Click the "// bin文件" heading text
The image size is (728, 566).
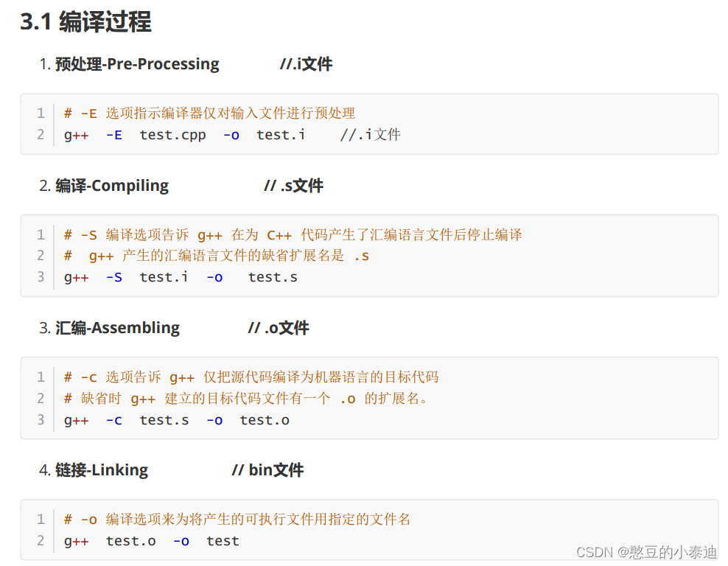click(x=268, y=470)
